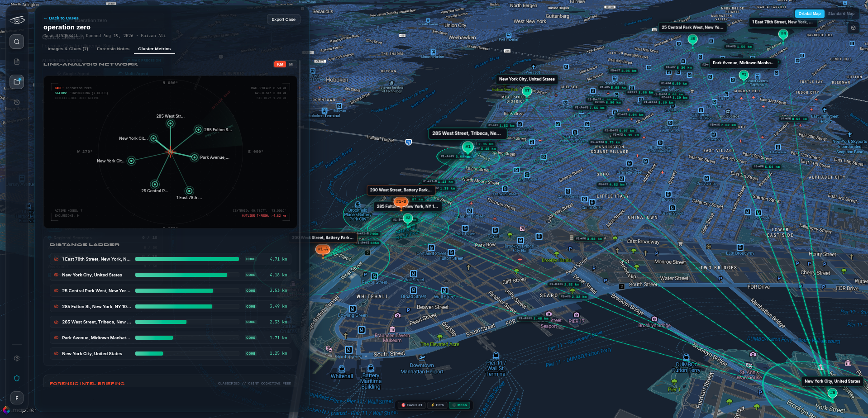
Task: Toggle visibility of 25 Central Park West row
Action: (x=56, y=291)
